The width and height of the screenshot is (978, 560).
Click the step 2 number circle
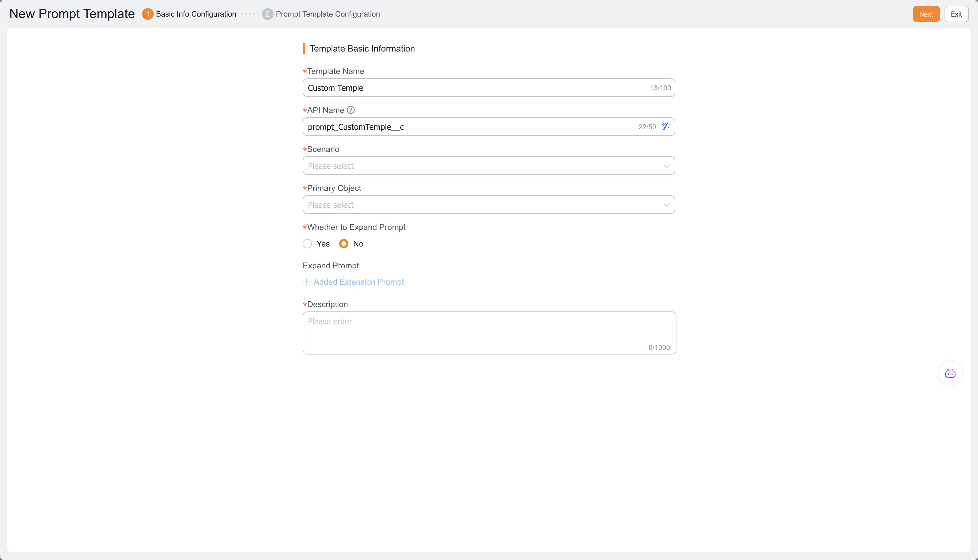[267, 14]
